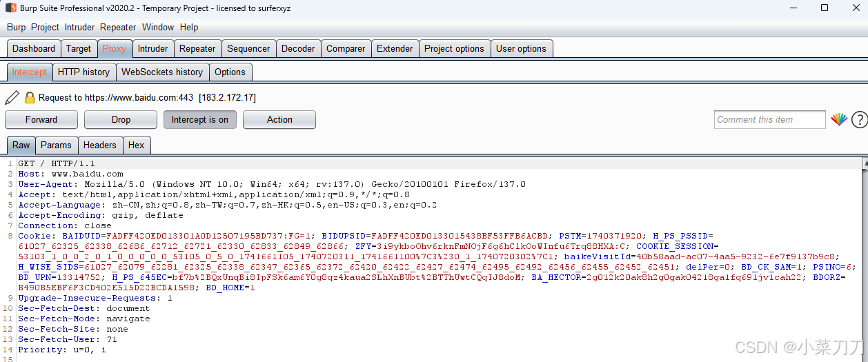
Task: Click the Accept-Language header line
Action: 228,205
